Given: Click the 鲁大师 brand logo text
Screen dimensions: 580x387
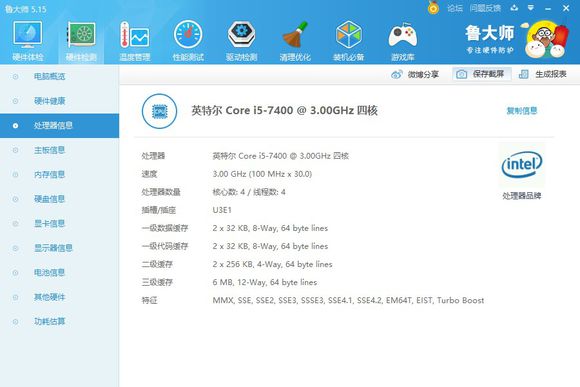Looking at the screenshot, I should (x=490, y=34).
